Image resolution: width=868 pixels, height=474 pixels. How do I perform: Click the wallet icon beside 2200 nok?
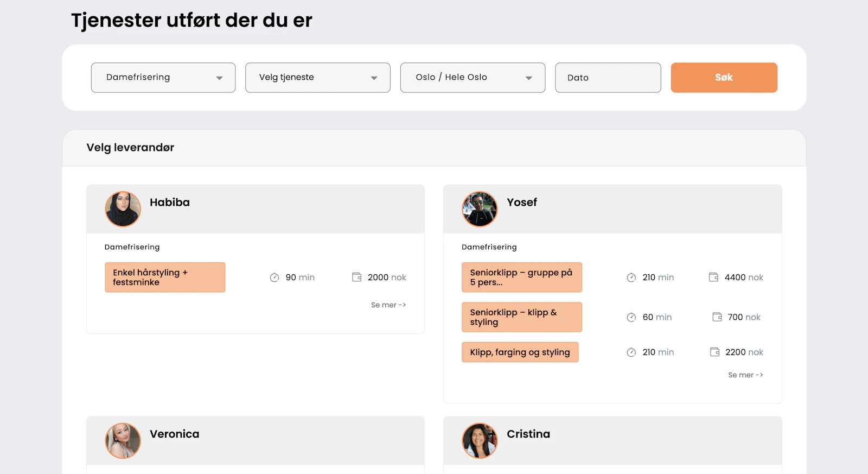(715, 352)
